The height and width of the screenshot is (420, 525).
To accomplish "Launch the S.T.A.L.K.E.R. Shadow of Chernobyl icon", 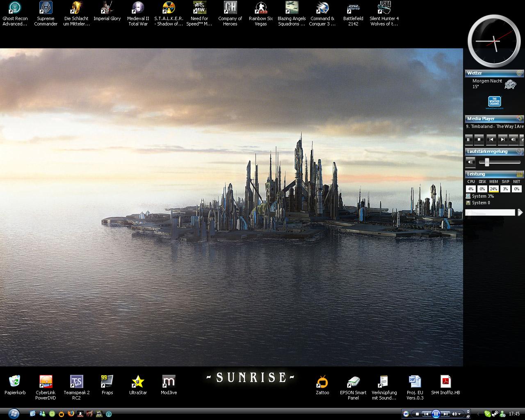I will [169, 14].
